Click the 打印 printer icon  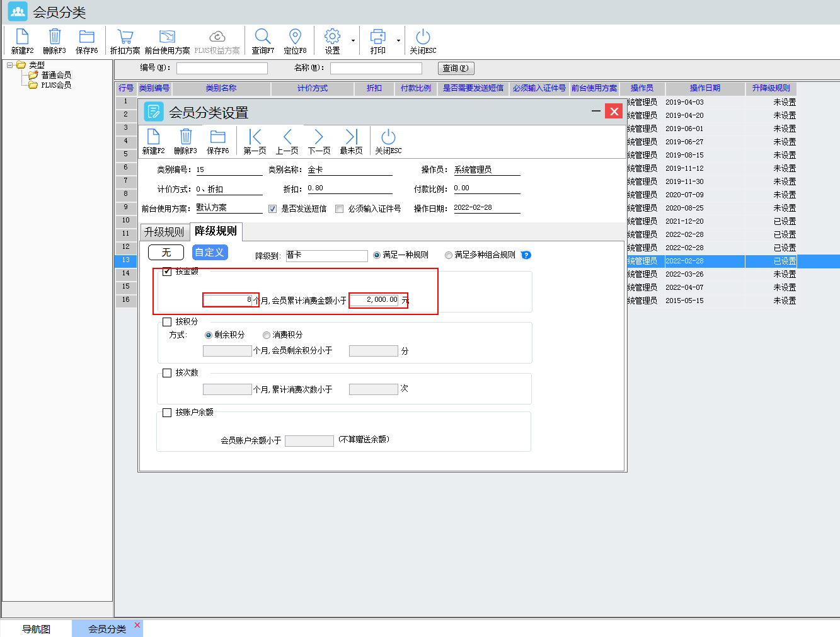pos(377,37)
